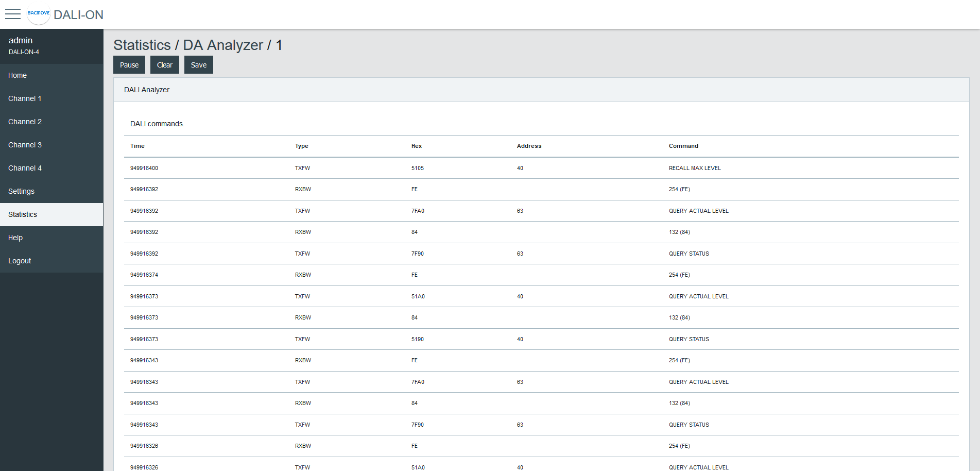
Task: Click the Time column header
Action: point(137,146)
